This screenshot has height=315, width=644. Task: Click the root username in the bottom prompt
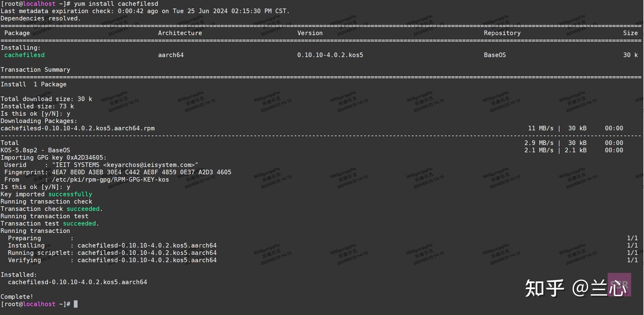[x=12, y=304]
